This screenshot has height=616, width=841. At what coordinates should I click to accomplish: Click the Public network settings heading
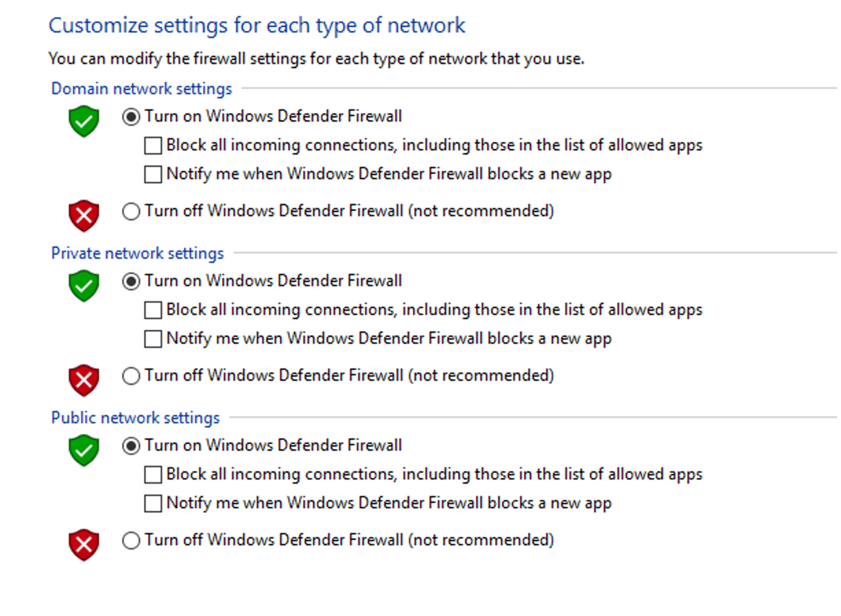tap(135, 418)
